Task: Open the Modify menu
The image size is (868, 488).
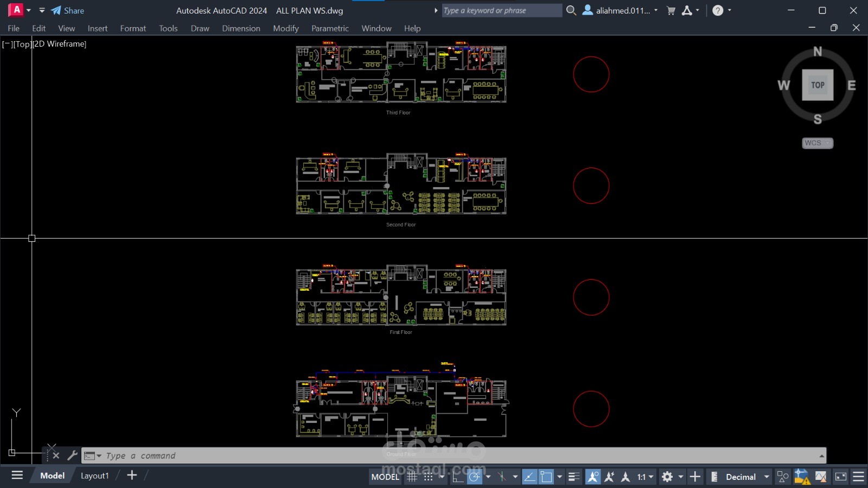Action: tap(286, 28)
